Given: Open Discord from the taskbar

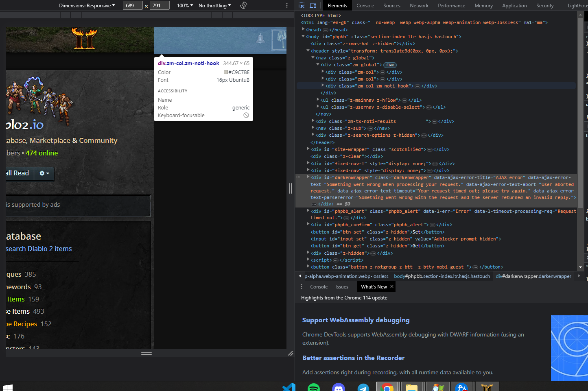Looking at the screenshot, I should pyautogui.click(x=339, y=387).
